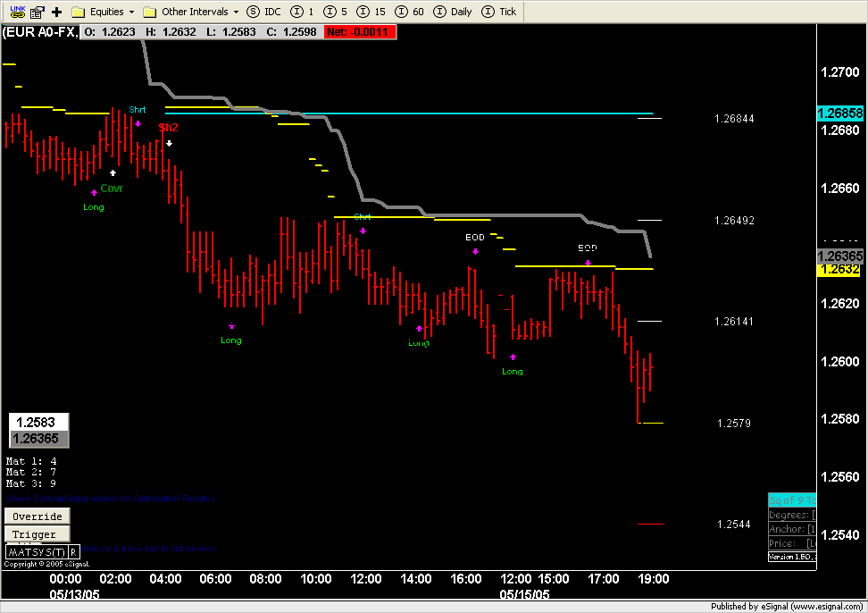Click the 1.2579 level label
The image size is (868, 613).
click(x=734, y=424)
